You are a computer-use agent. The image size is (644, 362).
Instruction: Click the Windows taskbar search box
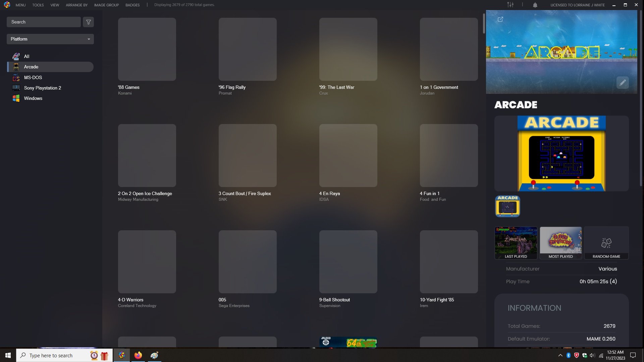coord(64,355)
